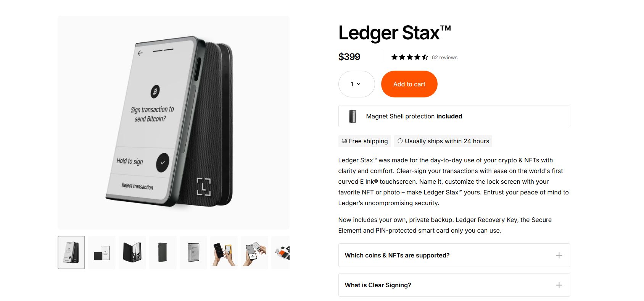Select the folded magnet shell case thumbnail
This screenshot has height=301, width=644.
(132, 252)
